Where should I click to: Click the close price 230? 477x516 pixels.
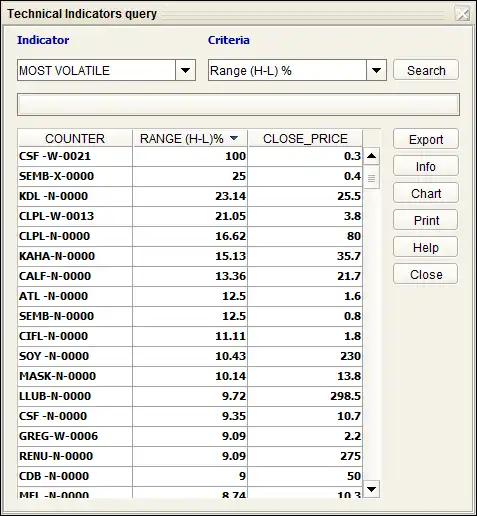pyautogui.click(x=351, y=356)
